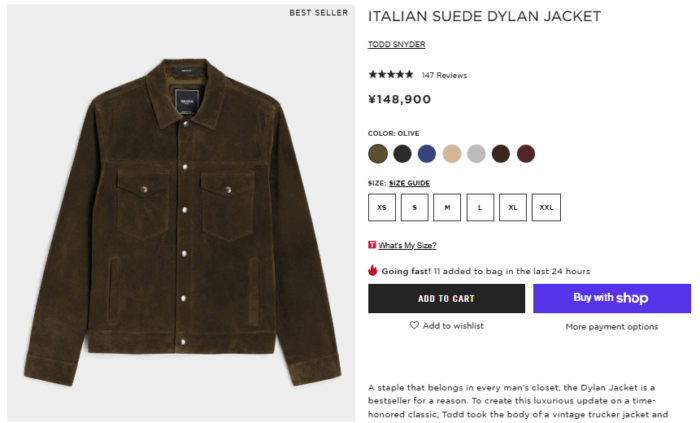The height and width of the screenshot is (423, 700).
Task: Select the tan beige color swatch
Action: click(452, 153)
